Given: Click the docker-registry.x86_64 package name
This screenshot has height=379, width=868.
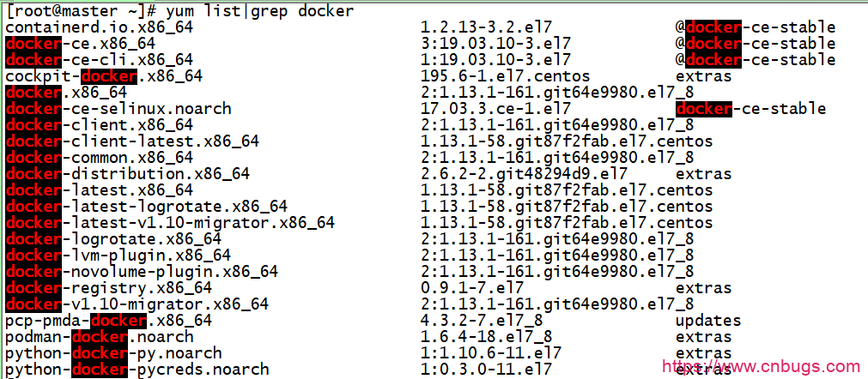Looking at the screenshot, I should click(x=108, y=288).
